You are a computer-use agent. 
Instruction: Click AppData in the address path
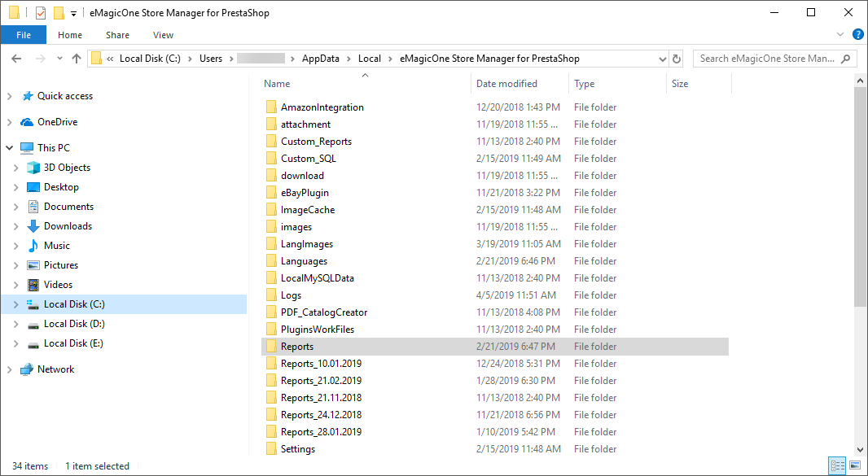pos(321,59)
